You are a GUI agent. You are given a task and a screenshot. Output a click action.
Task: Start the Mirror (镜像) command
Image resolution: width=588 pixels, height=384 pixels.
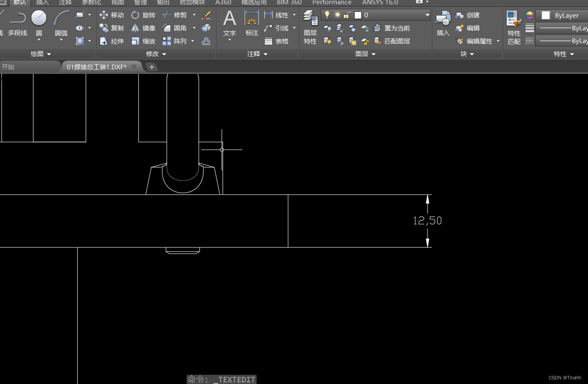[143, 28]
